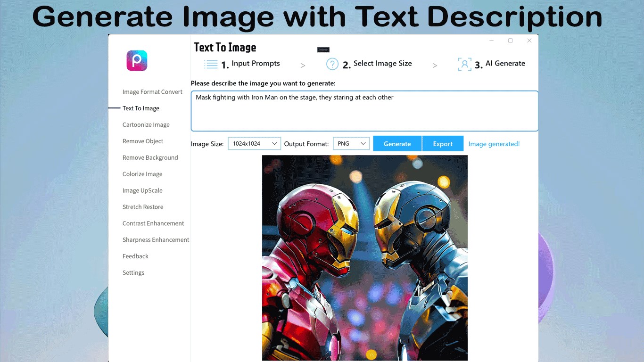Click the AI Generate person icon
Viewport: 644px width, 362px height.
tap(465, 64)
